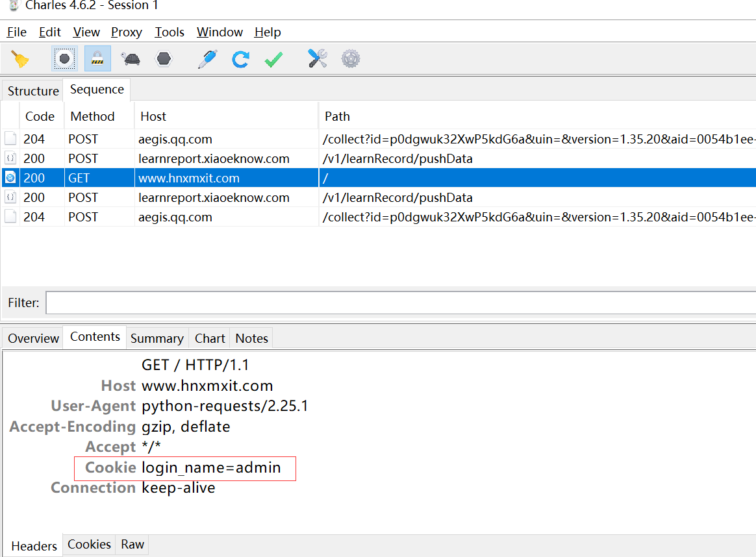View the Raw request data
The height and width of the screenshot is (557, 756).
tap(132, 545)
